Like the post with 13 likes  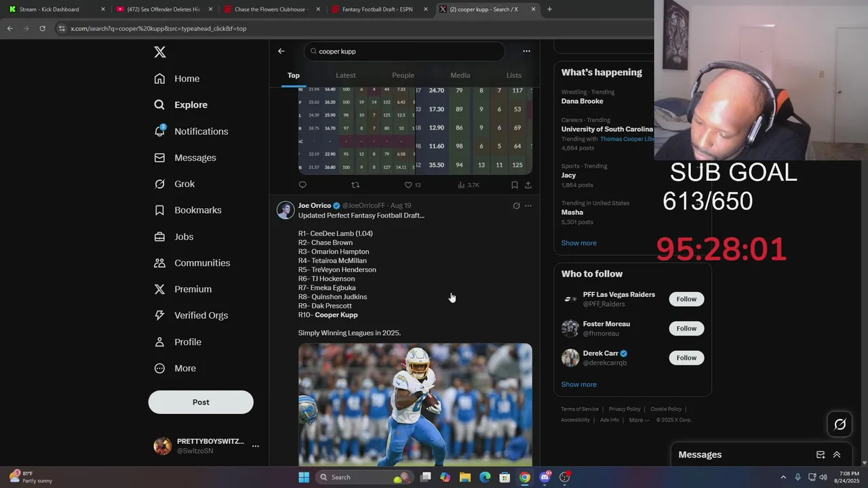coord(412,185)
